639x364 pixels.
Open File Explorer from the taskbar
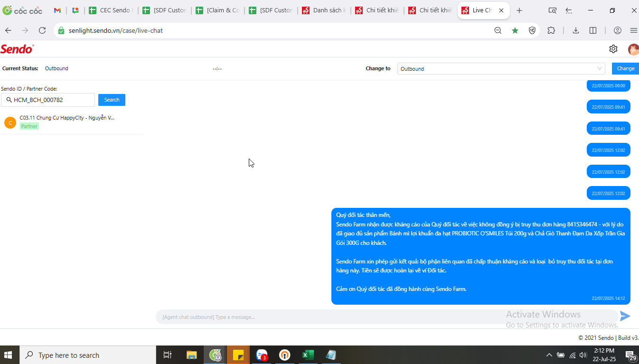(x=192, y=355)
